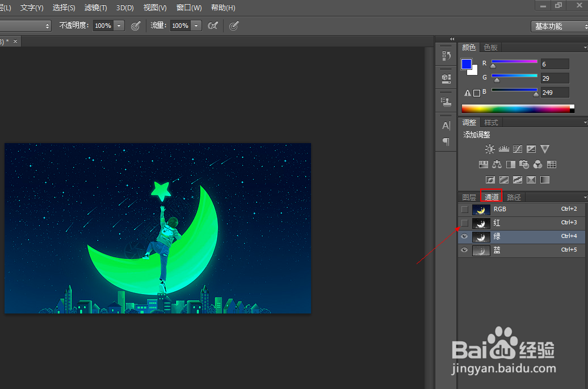The width and height of the screenshot is (588, 389).
Task: Open the 3D(D) menu
Action: pyautogui.click(x=125, y=7)
